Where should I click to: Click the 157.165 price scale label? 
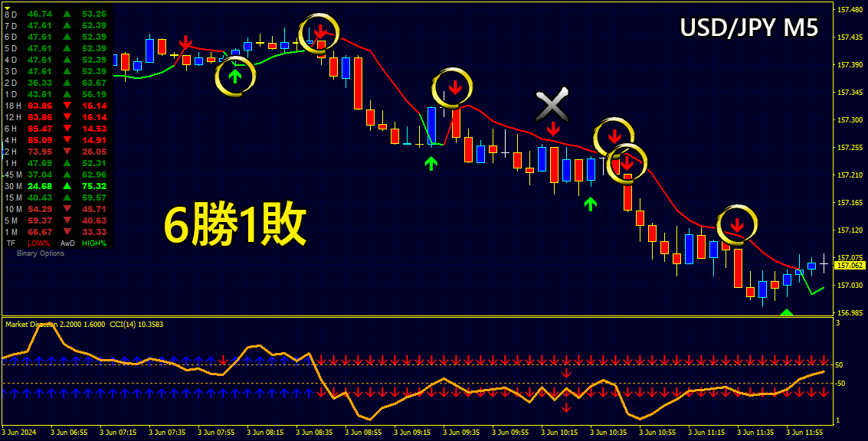(850, 203)
